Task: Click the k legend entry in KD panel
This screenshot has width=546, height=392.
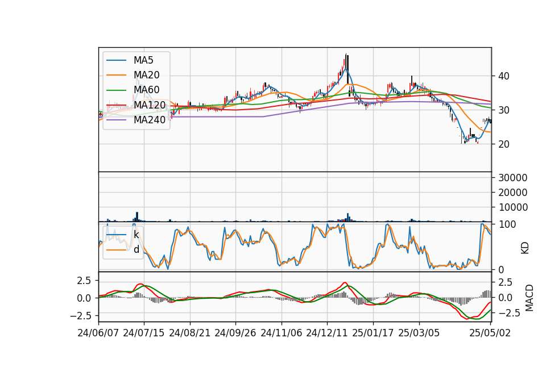Action: 136,235
